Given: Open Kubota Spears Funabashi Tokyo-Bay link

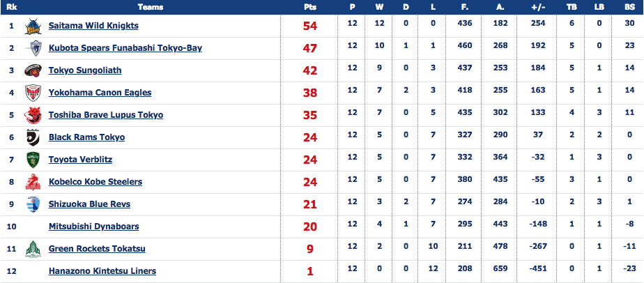Looking at the screenshot, I should click(125, 48).
